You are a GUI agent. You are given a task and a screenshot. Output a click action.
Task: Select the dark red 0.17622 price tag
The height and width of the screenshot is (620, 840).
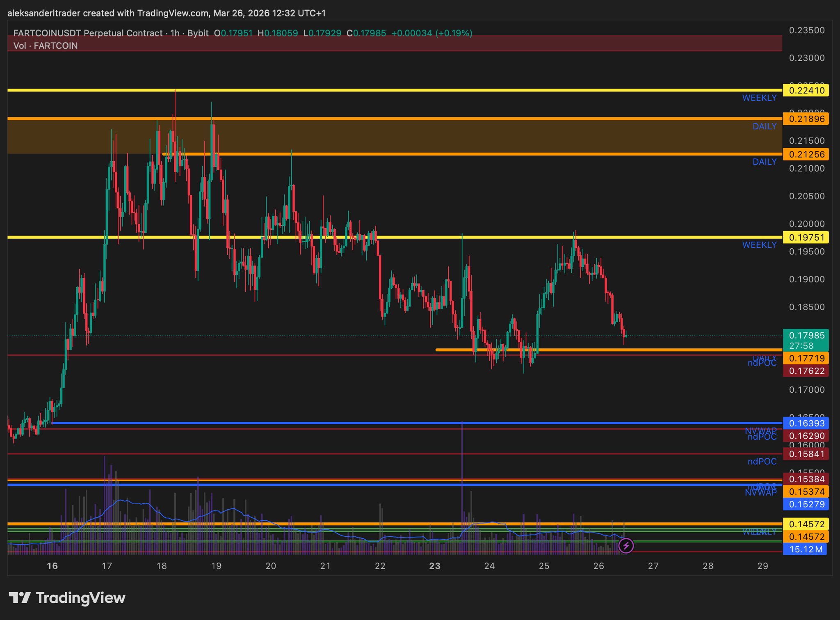click(x=806, y=371)
